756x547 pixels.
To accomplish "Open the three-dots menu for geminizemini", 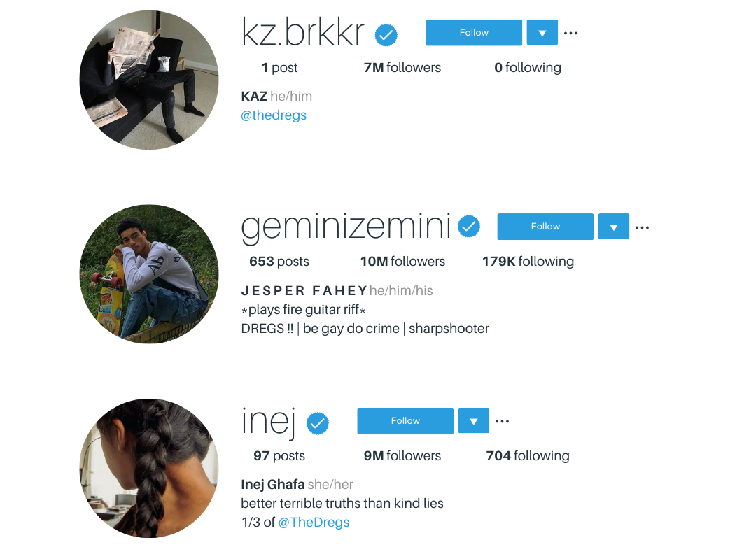I will [x=642, y=227].
